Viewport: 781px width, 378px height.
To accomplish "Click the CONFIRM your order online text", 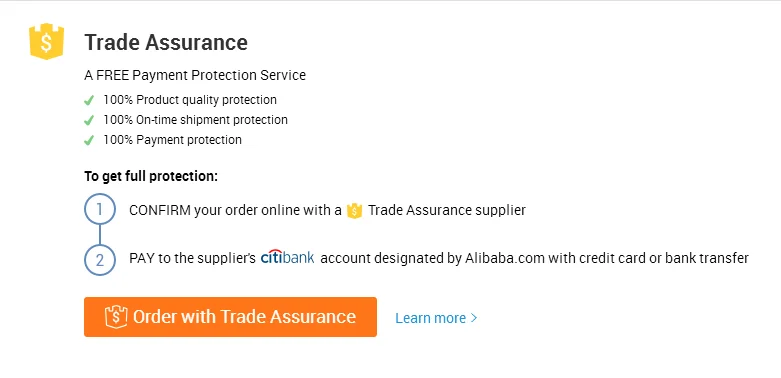I will tap(235, 210).
